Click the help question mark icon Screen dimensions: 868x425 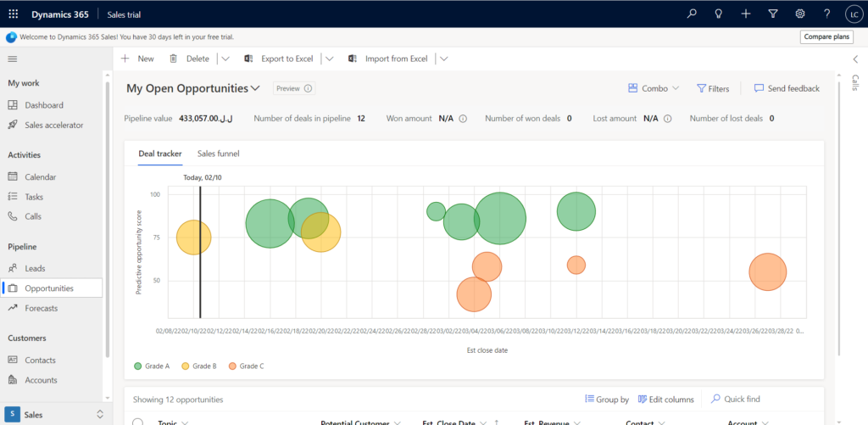click(x=827, y=14)
